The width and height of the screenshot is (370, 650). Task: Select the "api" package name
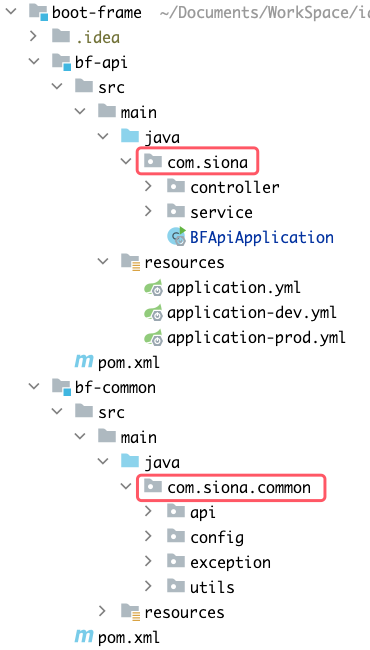[203, 513]
